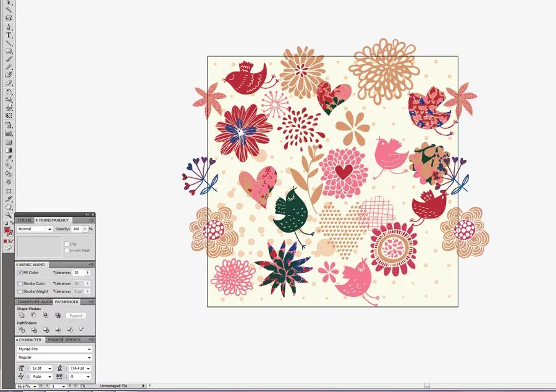Open the leading 14.4 pt dropdown

(x=88, y=369)
